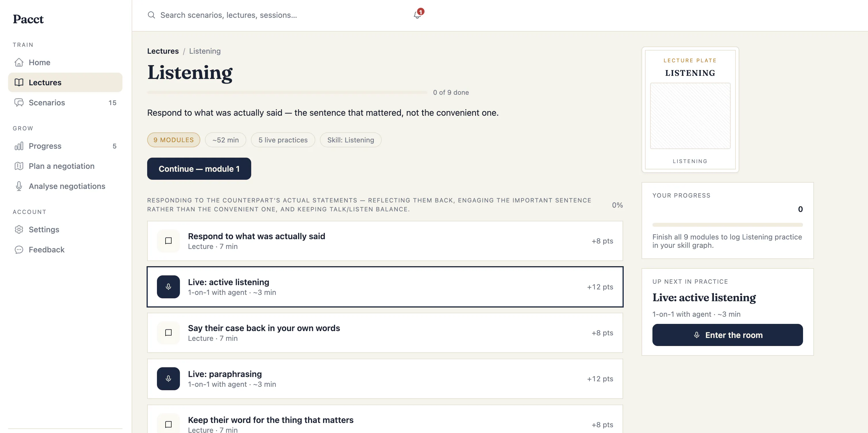Click the Feedback speech bubble icon
868x433 pixels.
[19, 250]
